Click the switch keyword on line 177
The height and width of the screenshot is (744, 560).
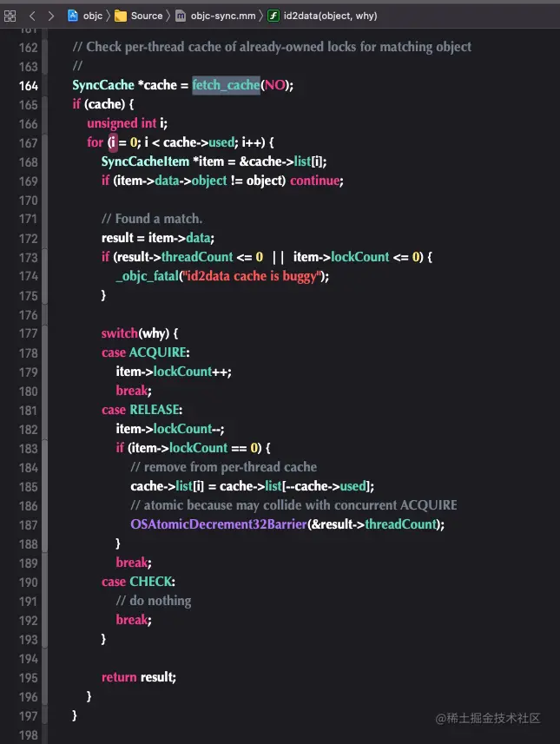(120, 333)
